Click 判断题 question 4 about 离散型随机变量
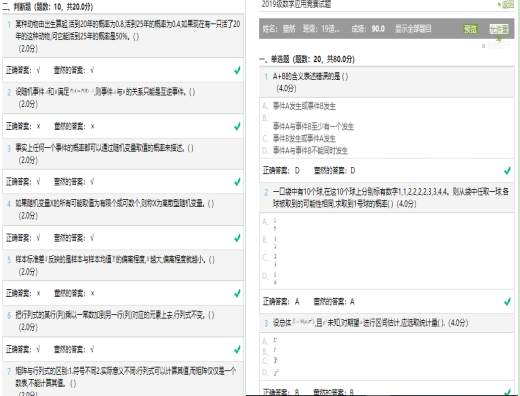This screenshot has width=520, height=396. (115, 203)
